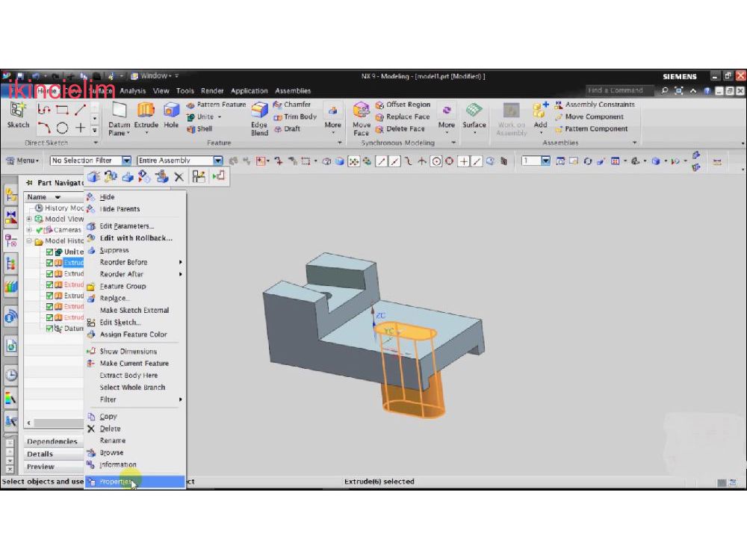
Task: Select Information in the context menu
Action: click(134, 464)
